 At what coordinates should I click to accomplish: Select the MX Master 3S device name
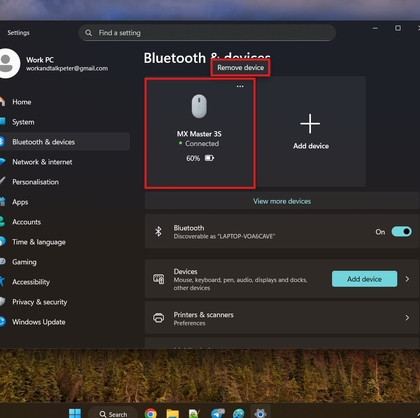tap(199, 134)
